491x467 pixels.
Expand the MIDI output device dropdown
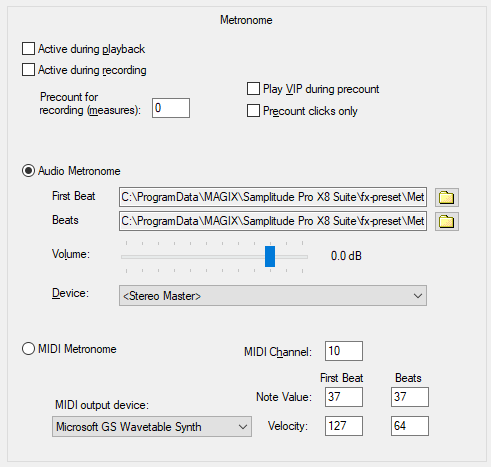click(x=152, y=426)
